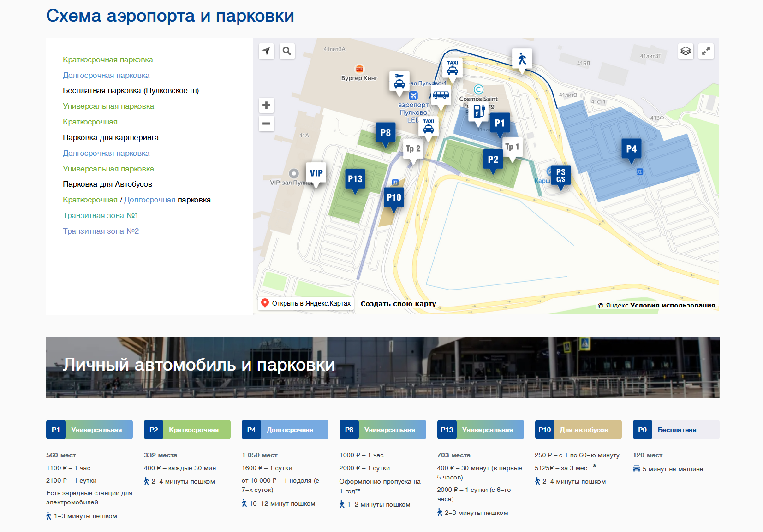This screenshot has height=532, width=763.
Task: Select 'Транзитная зона №2' legend item
Action: click(101, 231)
